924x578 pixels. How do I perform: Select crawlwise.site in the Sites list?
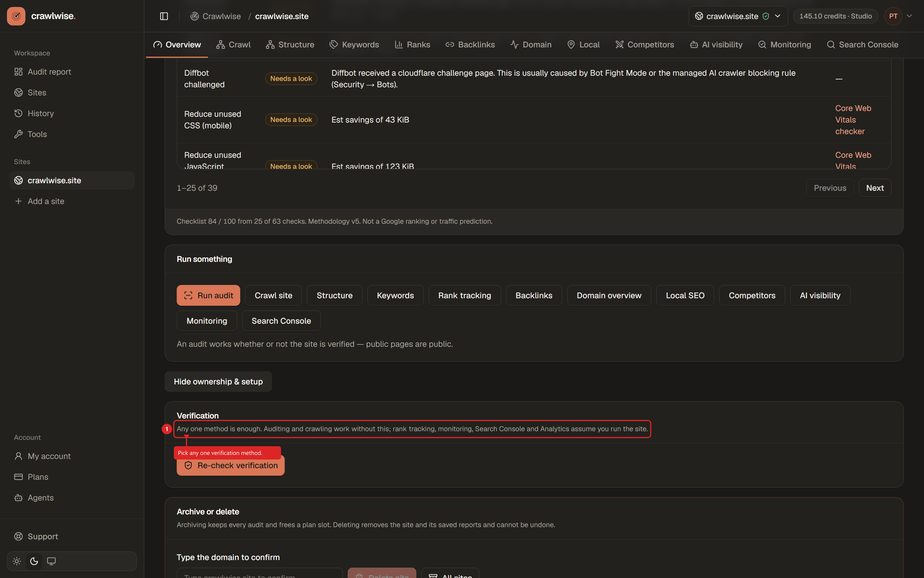coord(72,180)
